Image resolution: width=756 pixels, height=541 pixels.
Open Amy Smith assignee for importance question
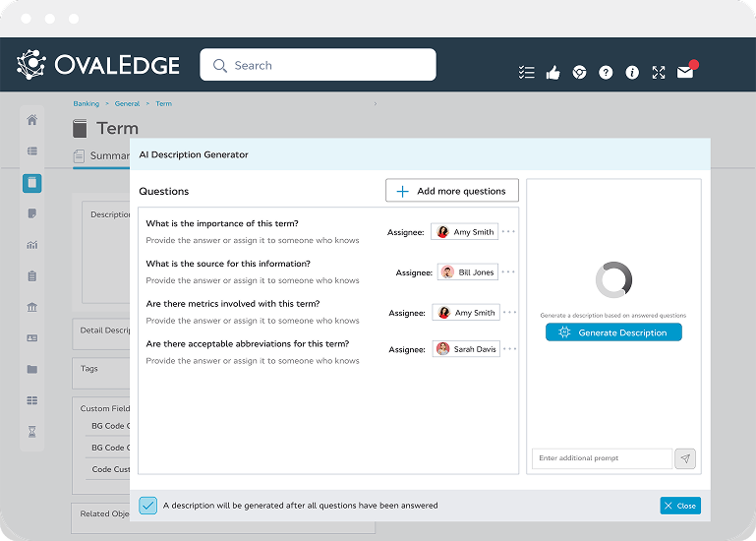[464, 232]
